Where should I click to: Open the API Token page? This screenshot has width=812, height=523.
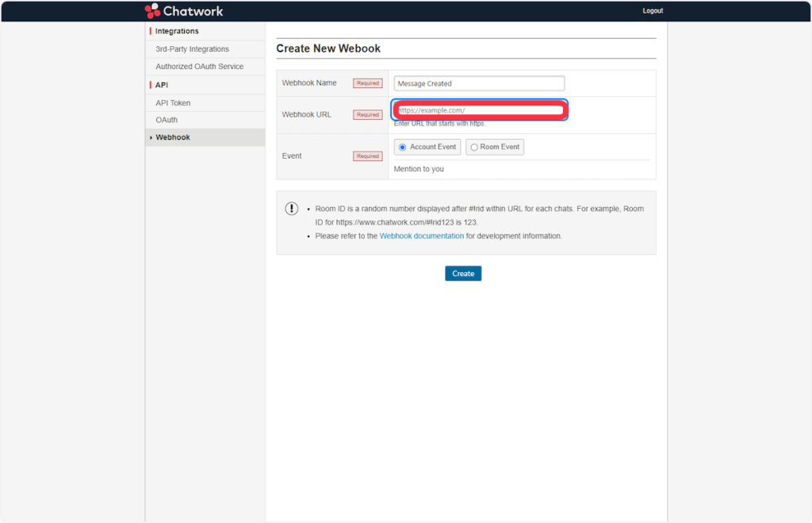pos(173,103)
